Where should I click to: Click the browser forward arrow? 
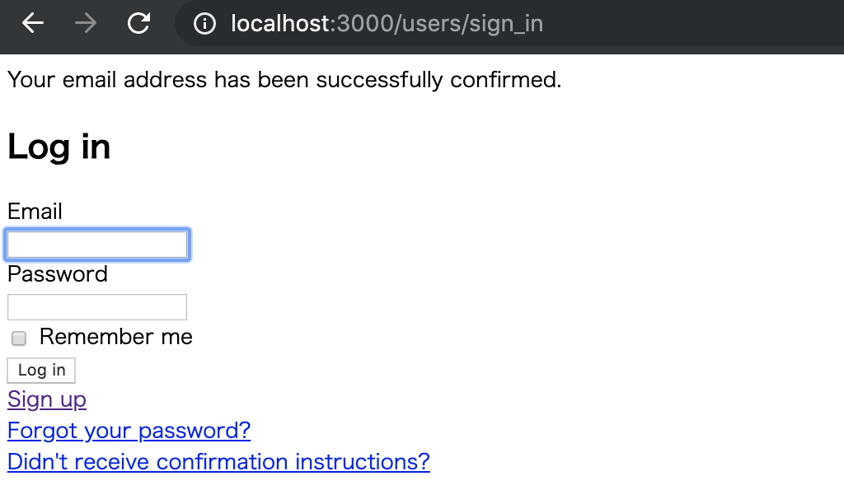pos(85,24)
